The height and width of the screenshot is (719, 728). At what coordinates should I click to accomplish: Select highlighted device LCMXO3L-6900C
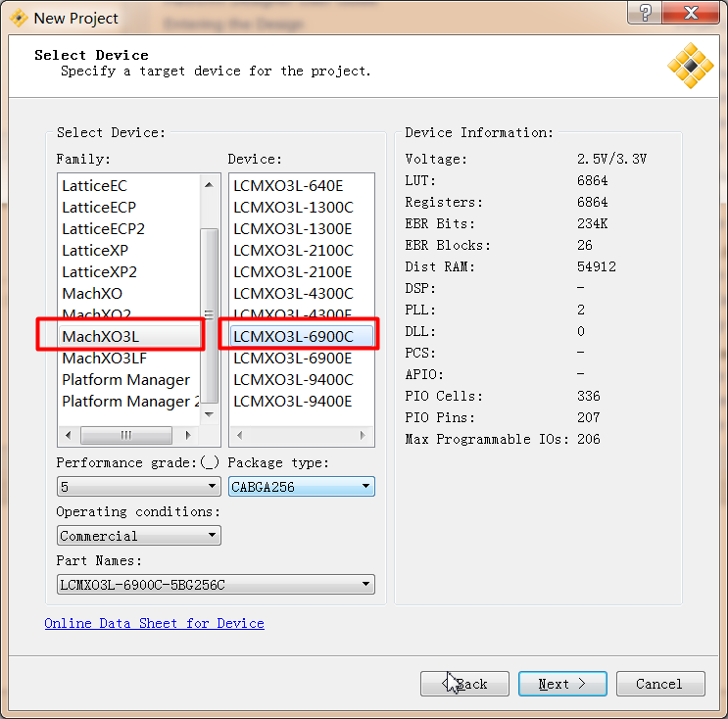click(302, 337)
